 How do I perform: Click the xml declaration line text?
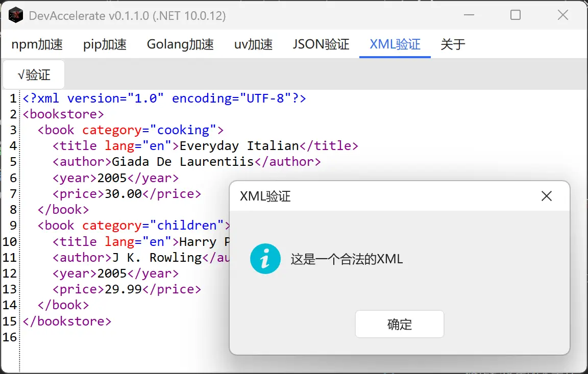(164, 98)
